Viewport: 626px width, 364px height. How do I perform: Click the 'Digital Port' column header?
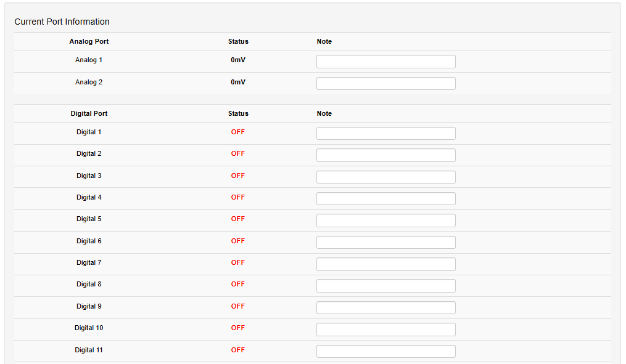pyautogui.click(x=89, y=113)
